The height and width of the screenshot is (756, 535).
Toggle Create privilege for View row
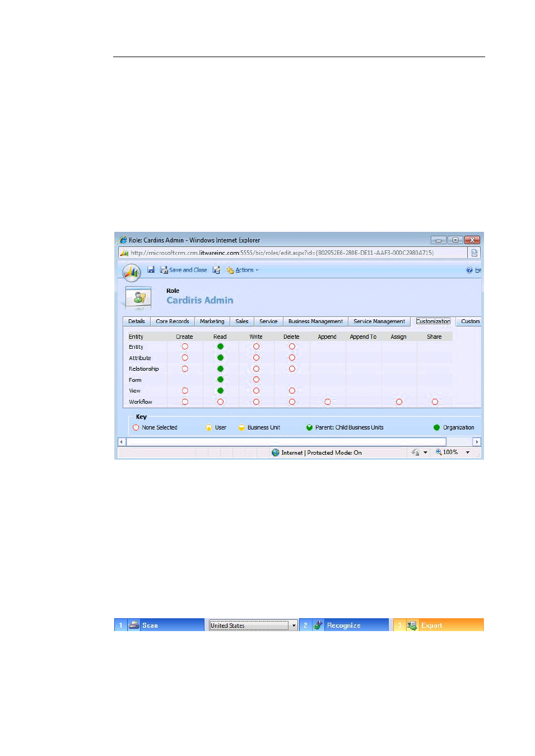click(x=185, y=391)
